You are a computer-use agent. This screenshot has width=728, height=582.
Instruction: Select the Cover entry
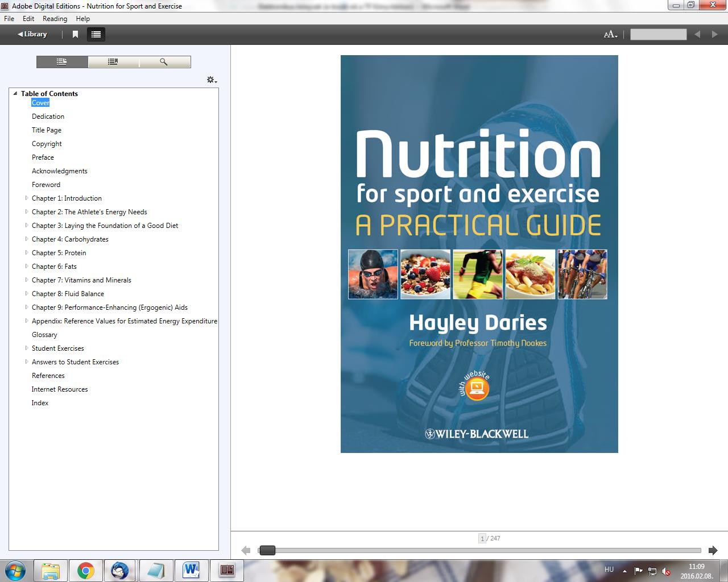pyautogui.click(x=40, y=103)
